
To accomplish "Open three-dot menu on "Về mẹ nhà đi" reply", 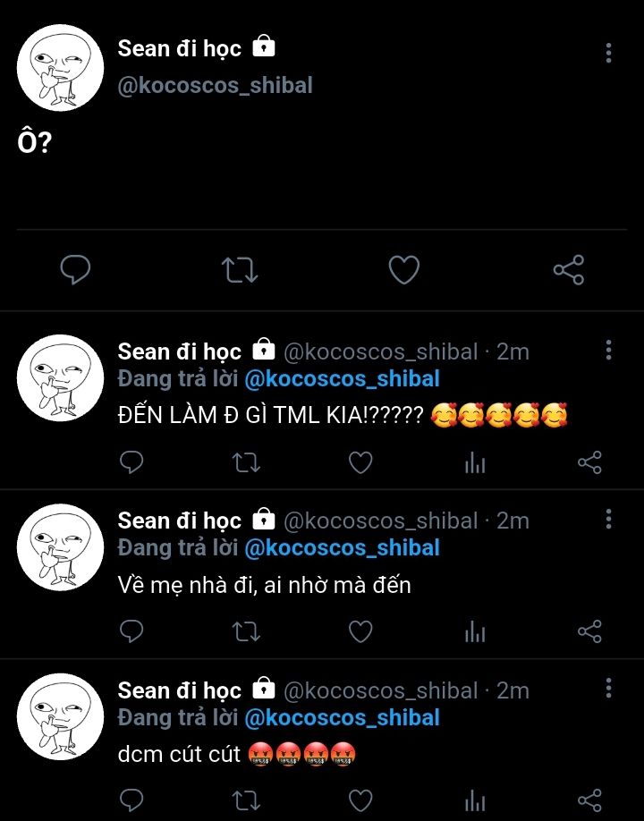I will [608, 519].
